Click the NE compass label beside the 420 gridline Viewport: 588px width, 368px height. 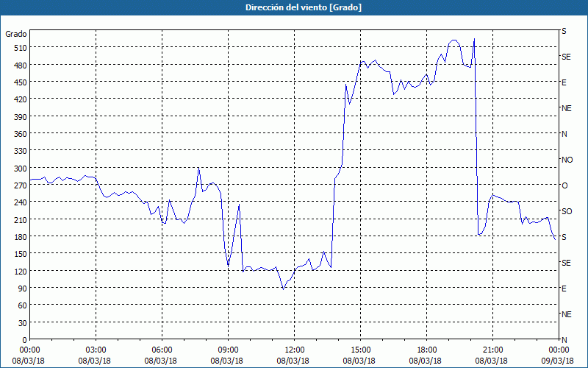567,108
